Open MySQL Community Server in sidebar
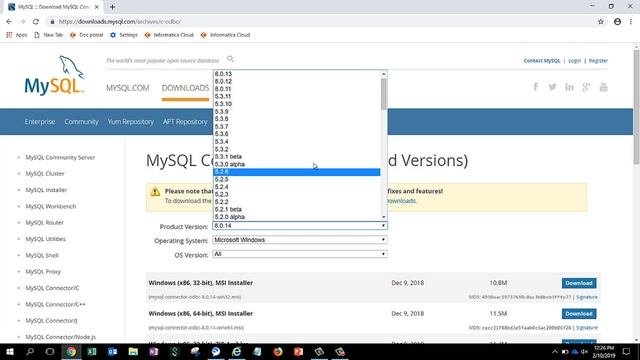This screenshot has width=640, height=360. (60, 158)
